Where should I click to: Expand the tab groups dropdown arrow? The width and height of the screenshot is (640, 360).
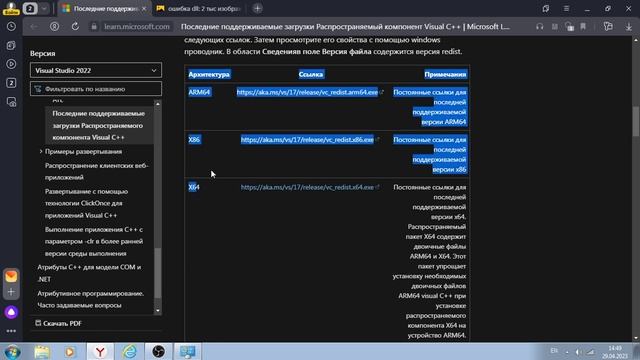tap(44, 8)
